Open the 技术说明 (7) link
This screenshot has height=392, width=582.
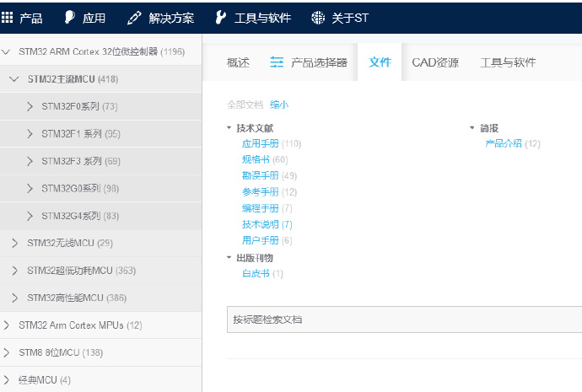pos(267,224)
